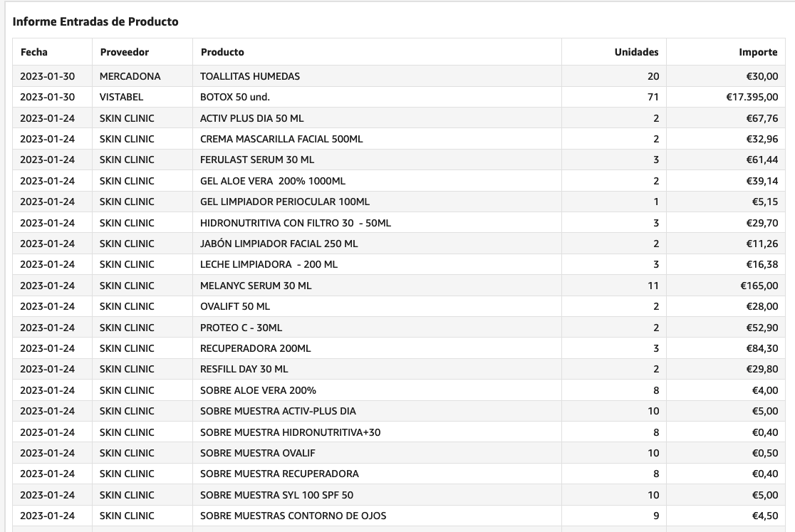Click the TOALLITAS HUMEDAS product cell
Viewport: 795px width, 532px height.
250,76
